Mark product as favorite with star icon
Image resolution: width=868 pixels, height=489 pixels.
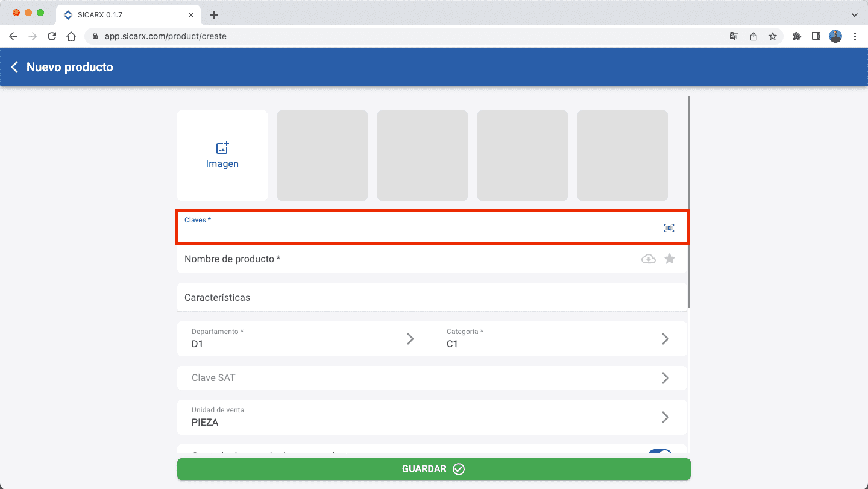point(670,259)
